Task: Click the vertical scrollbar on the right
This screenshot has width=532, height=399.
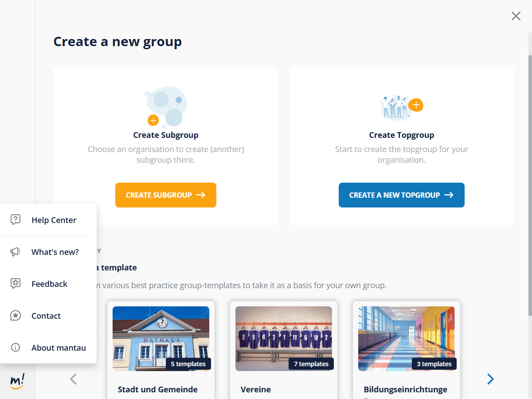Action: (x=530, y=185)
